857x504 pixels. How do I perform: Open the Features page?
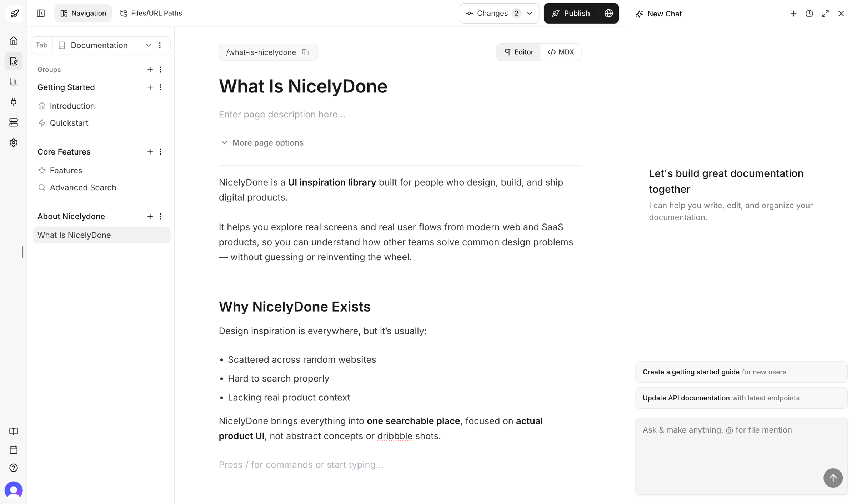[102, 171]
